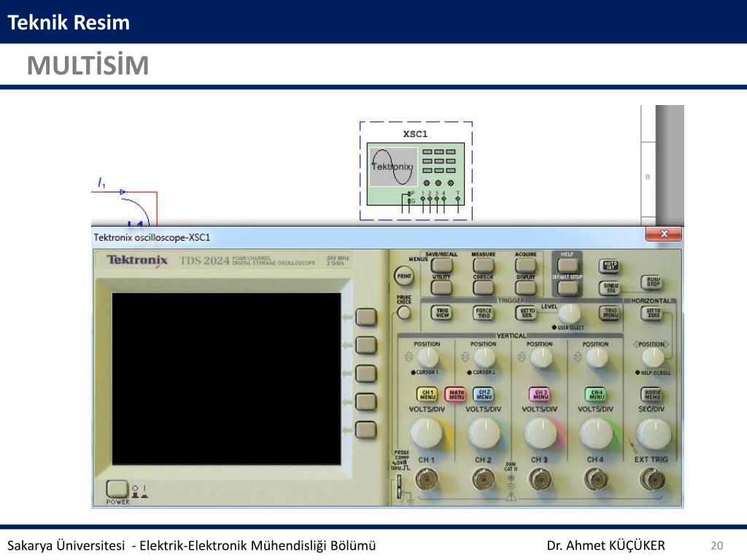Click the first (top) screen-side option button
The width and height of the screenshot is (747, 560).
click(366, 317)
